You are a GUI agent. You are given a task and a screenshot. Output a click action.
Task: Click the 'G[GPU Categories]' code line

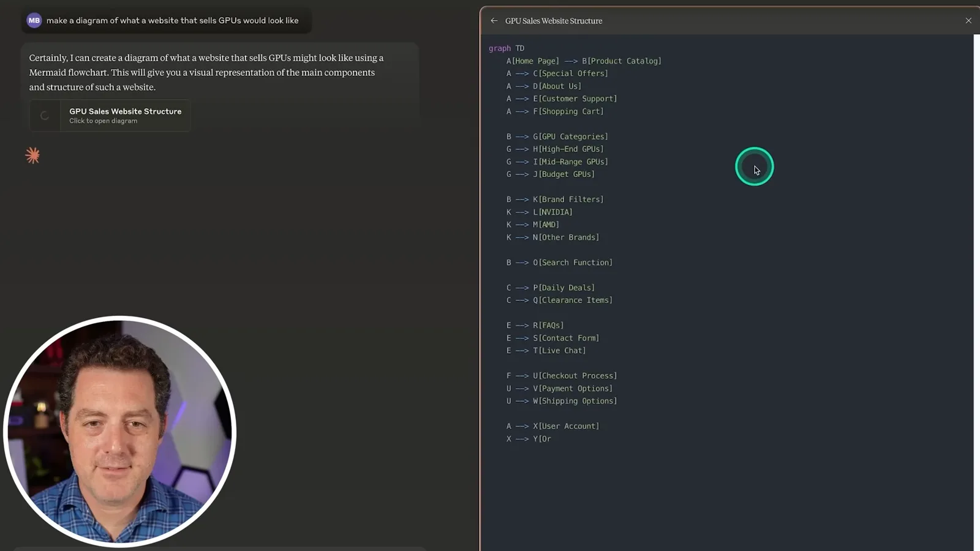click(557, 137)
